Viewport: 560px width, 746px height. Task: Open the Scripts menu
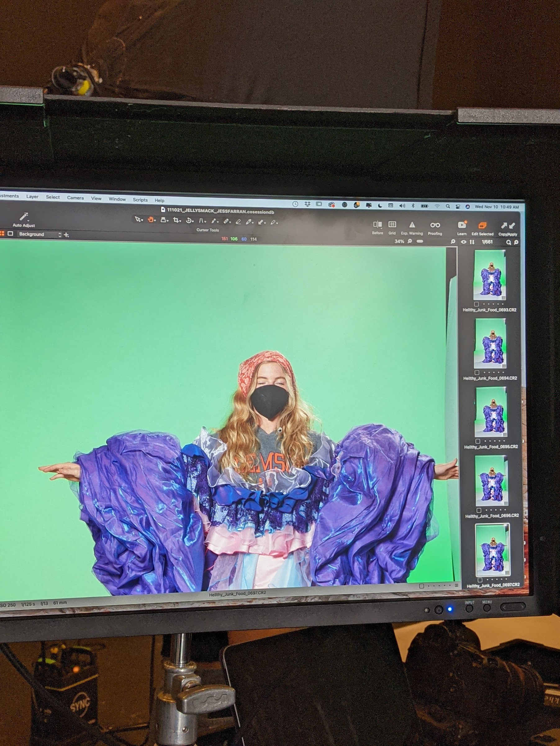140,200
